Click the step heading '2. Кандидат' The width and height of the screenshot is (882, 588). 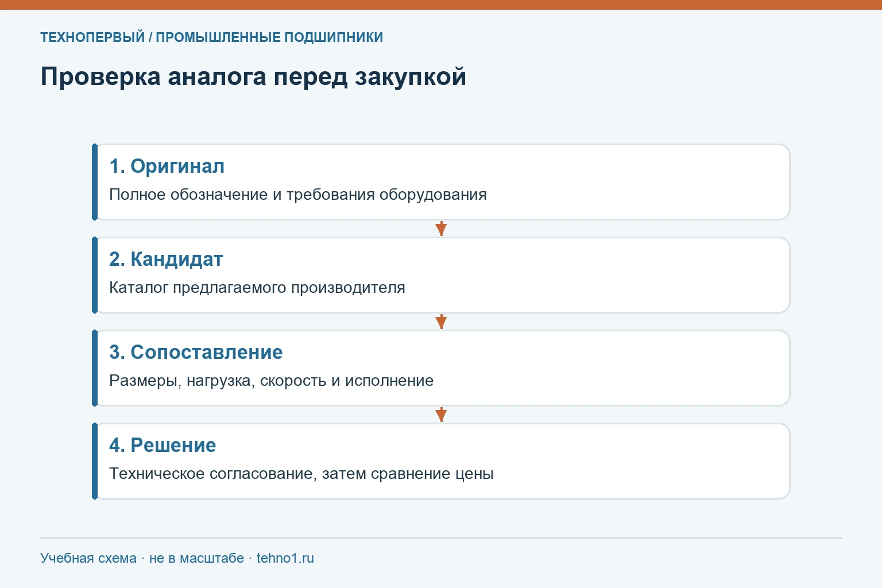click(x=166, y=259)
